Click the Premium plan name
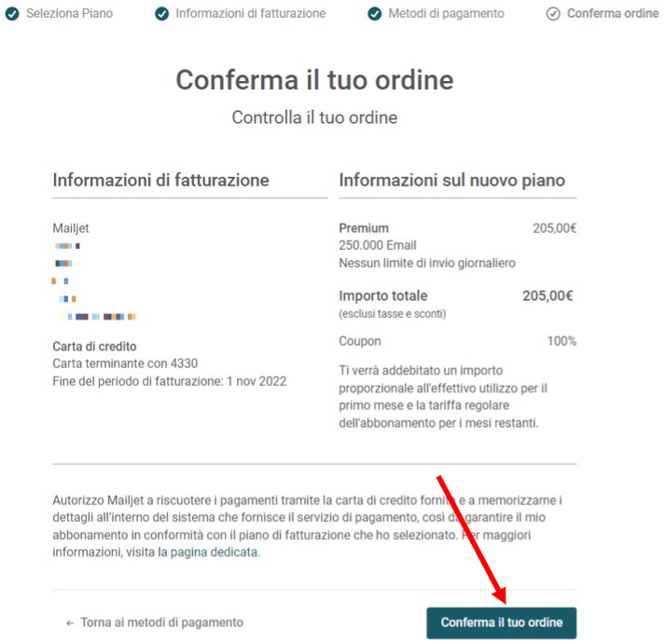The image size is (665, 644). click(364, 228)
